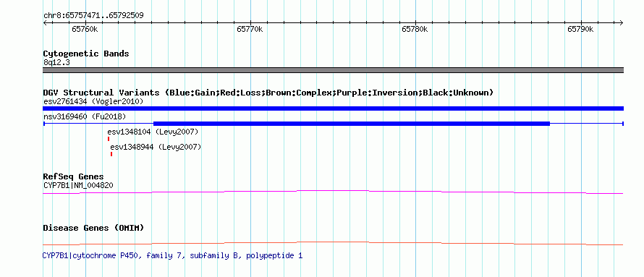Screen dimensions: 644x277
Task: Click the nsv3169460 thick blue variant bar
Action: (x=351, y=124)
